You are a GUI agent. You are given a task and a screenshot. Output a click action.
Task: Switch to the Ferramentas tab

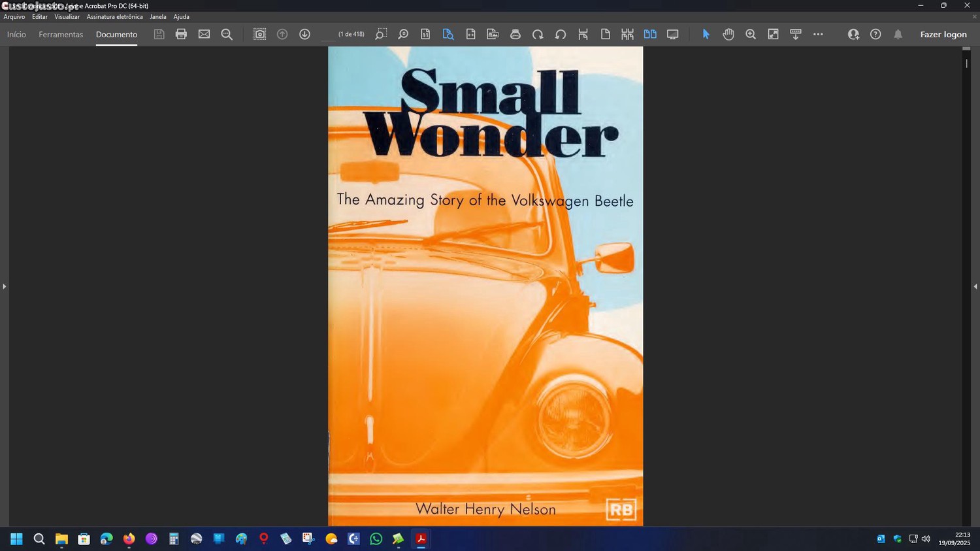pyautogui.click(x=61, y=35)
